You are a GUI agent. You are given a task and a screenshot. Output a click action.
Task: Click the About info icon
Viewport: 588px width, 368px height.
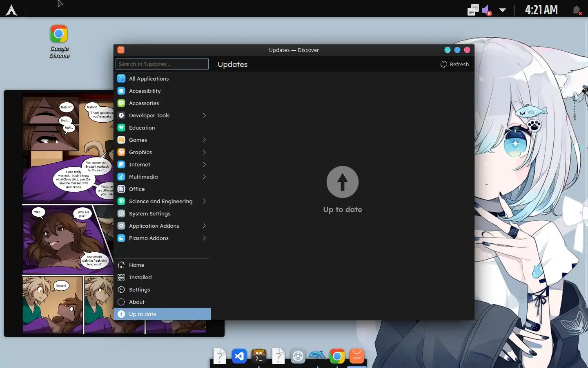pos(121,302)
